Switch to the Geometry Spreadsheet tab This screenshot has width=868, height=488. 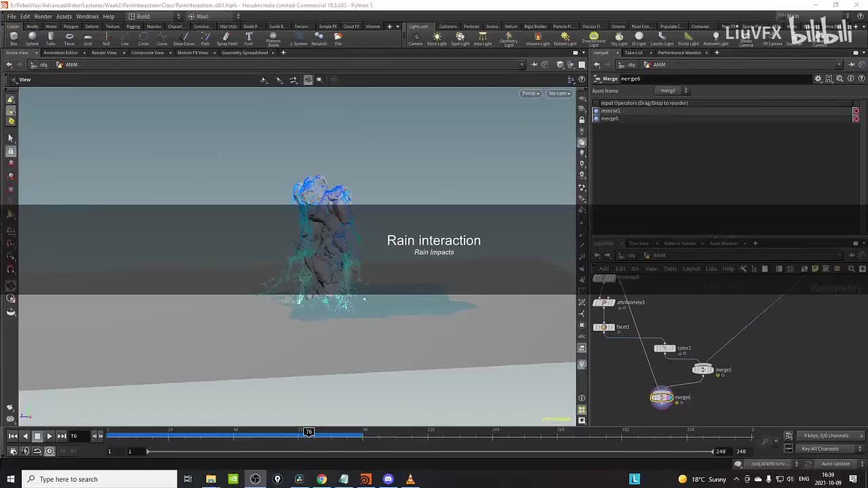(x=245, y=53)
